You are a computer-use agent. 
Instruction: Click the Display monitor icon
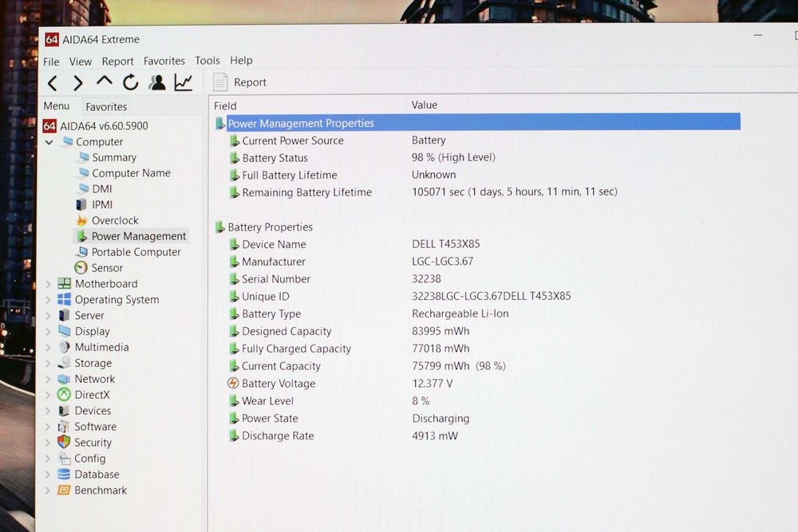64,331
